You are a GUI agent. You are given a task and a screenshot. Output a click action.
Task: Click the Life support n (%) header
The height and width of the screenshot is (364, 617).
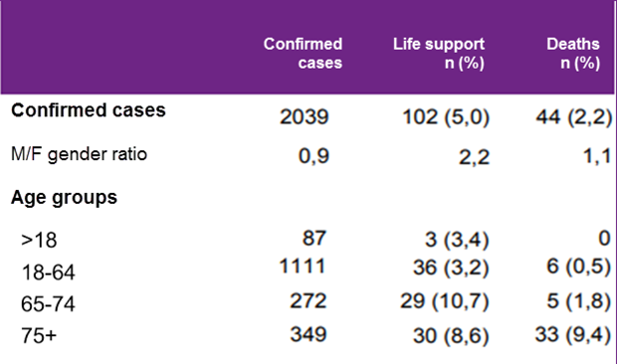[x=439, y=54]
